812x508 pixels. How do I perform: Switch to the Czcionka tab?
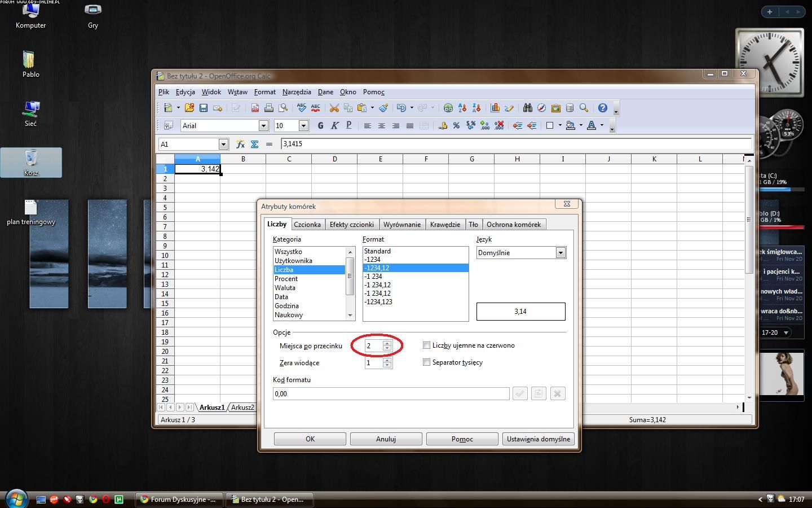tap(307, 225)
